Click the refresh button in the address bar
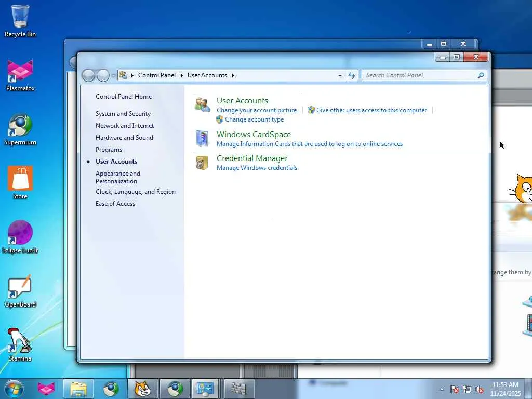The height and width of the screenshot is (399, 532). tap(352, 75)
